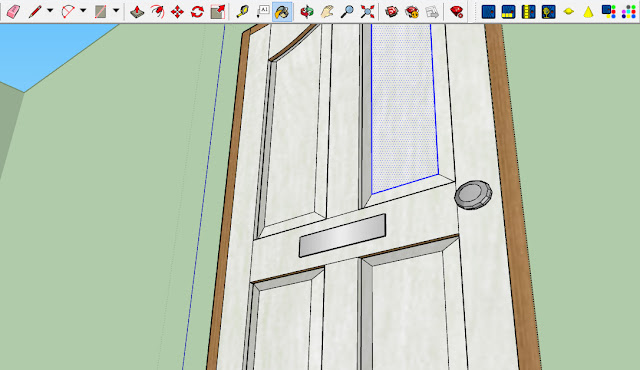Expand the Arc tool dropdown arrow
This screenshot has height=370, width=640.
tap(83, 11)
